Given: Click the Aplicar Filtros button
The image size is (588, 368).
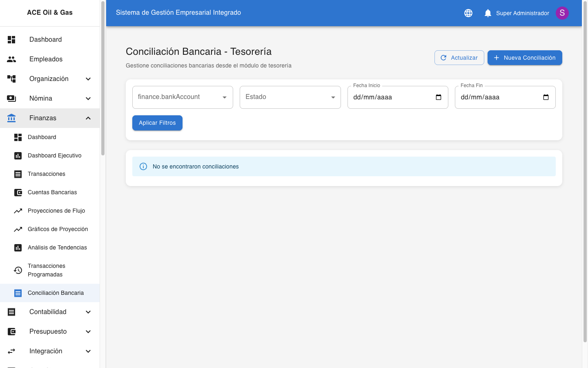Looking at the screenshot, I should click(157, 123).
